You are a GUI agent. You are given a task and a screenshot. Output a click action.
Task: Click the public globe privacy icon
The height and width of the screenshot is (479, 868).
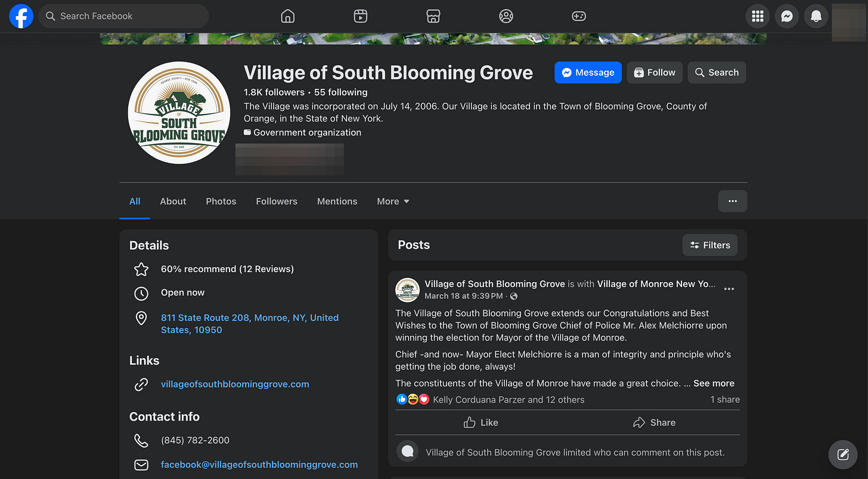click(x=514, y=296)
